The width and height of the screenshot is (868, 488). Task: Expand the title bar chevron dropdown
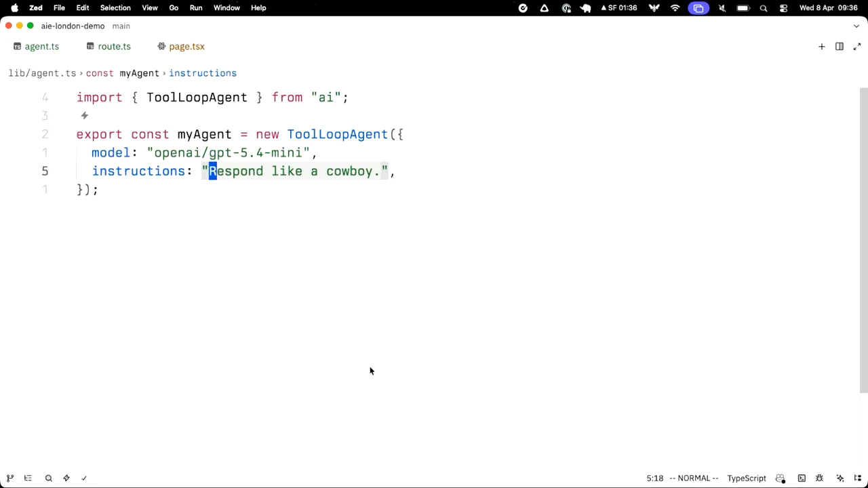pos(856,26)
